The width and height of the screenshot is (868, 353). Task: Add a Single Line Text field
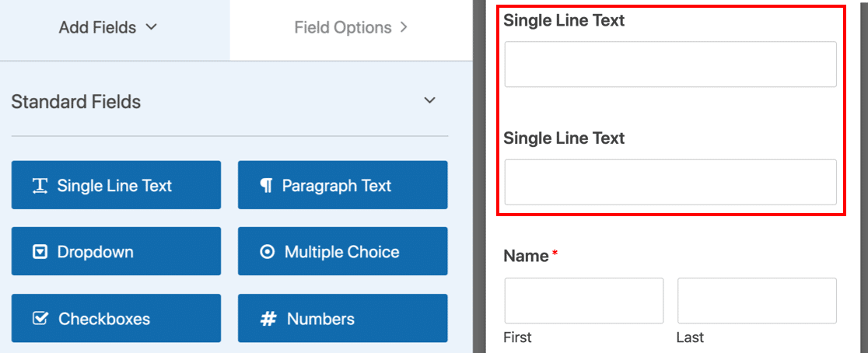[x=116, y=185]
